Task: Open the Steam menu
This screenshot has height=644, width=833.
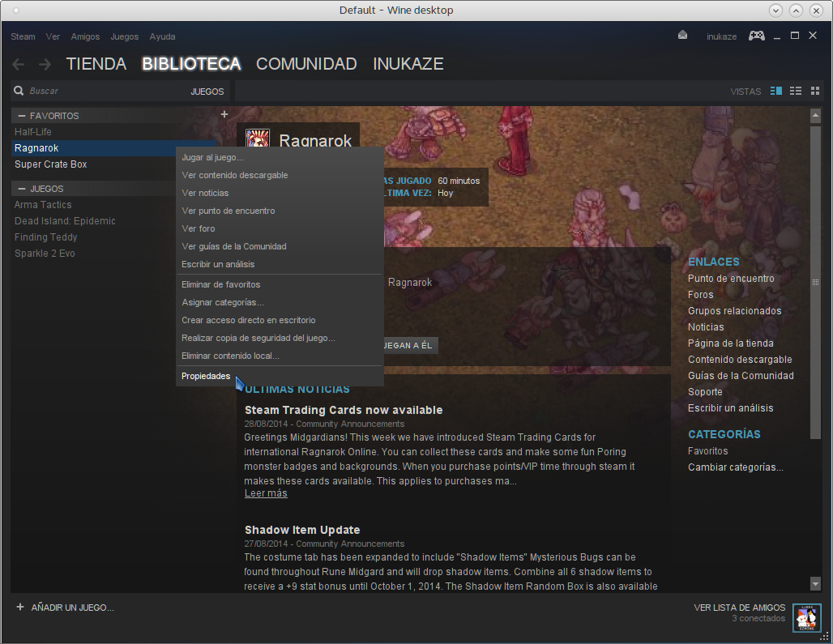Action: 23,36
